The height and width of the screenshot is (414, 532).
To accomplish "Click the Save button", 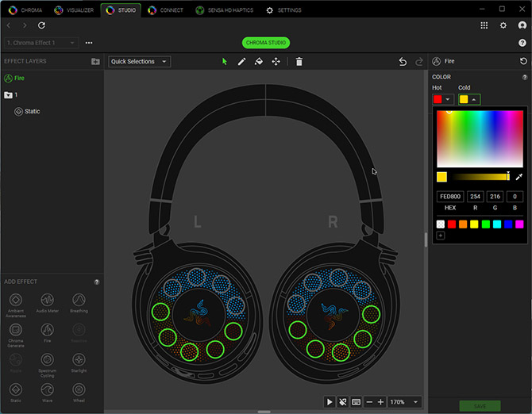I will 480,406.
